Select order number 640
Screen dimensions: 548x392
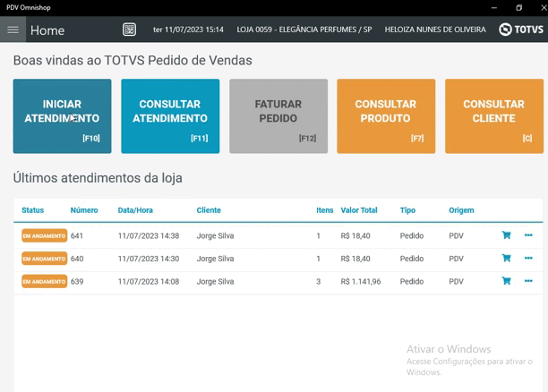pyautogui.click(x=77, y=259)
